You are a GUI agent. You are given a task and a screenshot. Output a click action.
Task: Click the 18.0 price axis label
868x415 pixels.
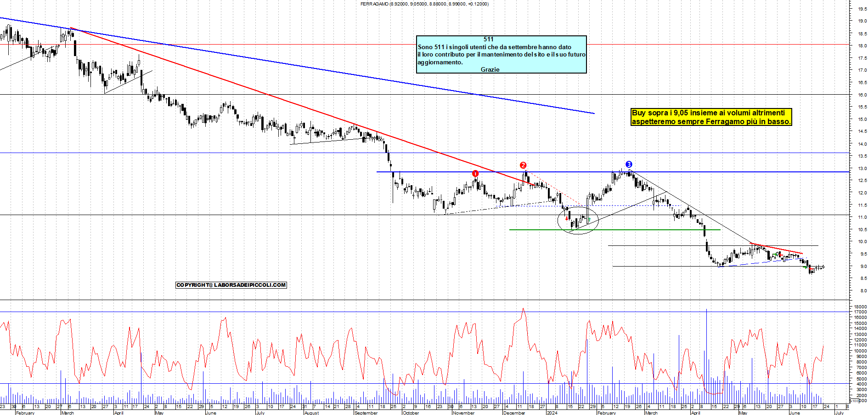[x=862, y=46]
